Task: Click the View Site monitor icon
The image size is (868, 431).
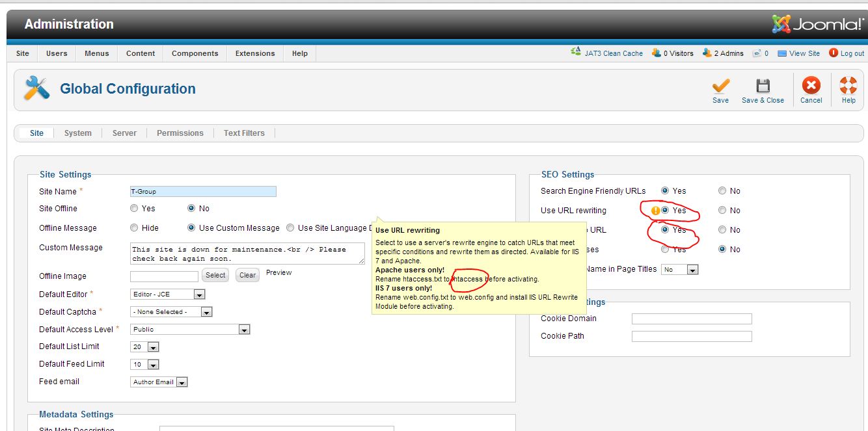Action: point(782,53)
